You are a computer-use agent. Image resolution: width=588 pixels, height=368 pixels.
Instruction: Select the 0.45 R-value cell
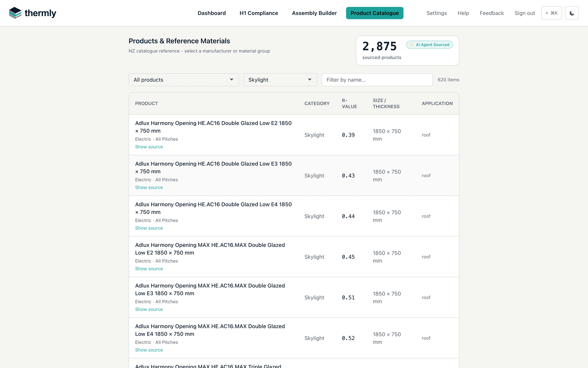click(348, 257)
